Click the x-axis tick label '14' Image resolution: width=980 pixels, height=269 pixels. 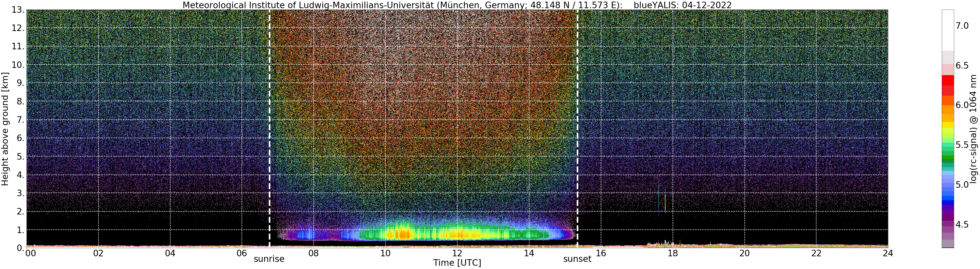click(529, 253)
